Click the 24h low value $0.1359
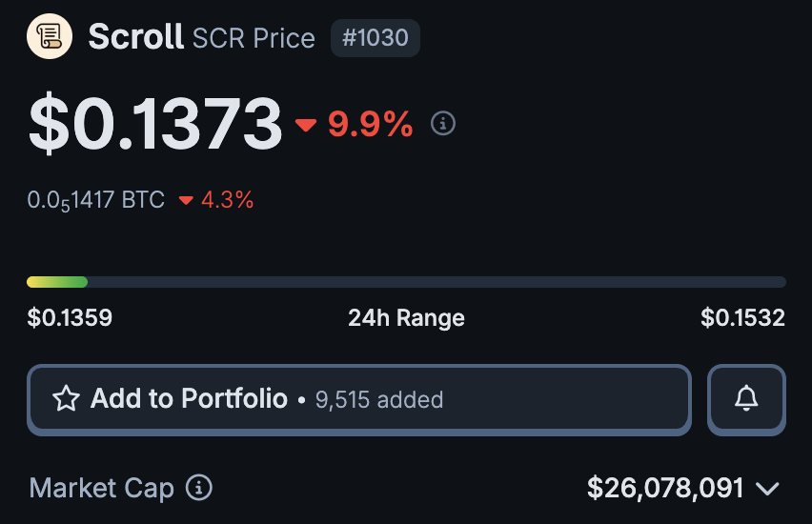Viewport: 812px width, 524px height. tap(70, 318)
